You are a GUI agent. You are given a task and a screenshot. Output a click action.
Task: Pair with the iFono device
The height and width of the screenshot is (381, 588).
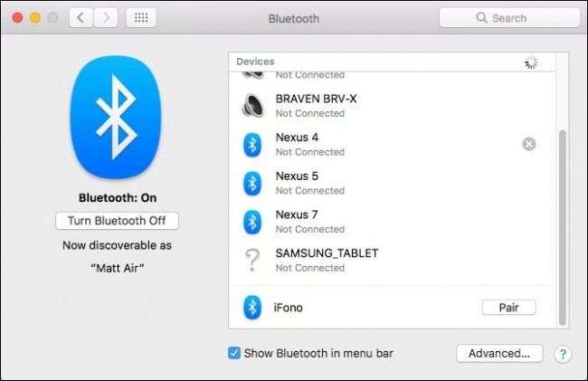[x=509, y=308]
